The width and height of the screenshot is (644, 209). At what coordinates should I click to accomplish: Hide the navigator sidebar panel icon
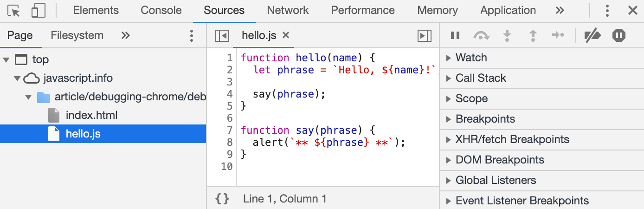point(222,36)
